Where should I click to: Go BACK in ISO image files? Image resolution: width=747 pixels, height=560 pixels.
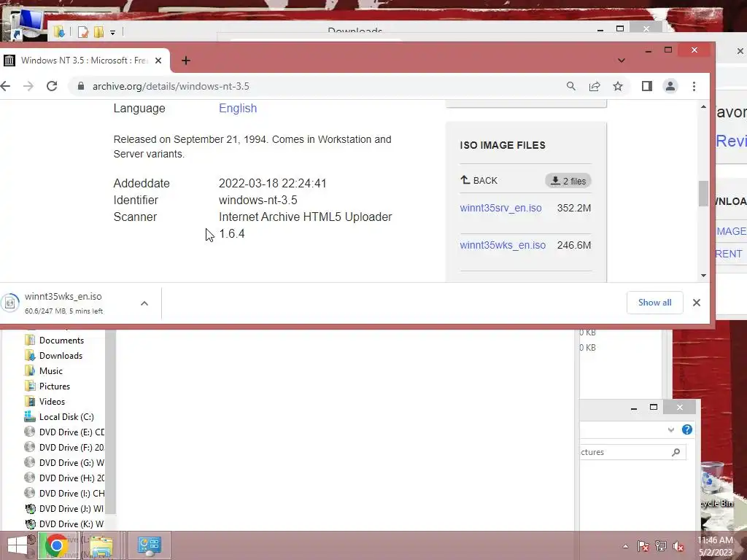pyautogui.click(x=479, y=181)
